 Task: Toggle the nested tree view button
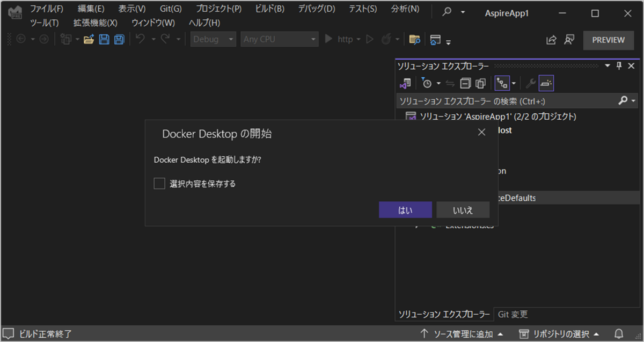tap(502, 83)
